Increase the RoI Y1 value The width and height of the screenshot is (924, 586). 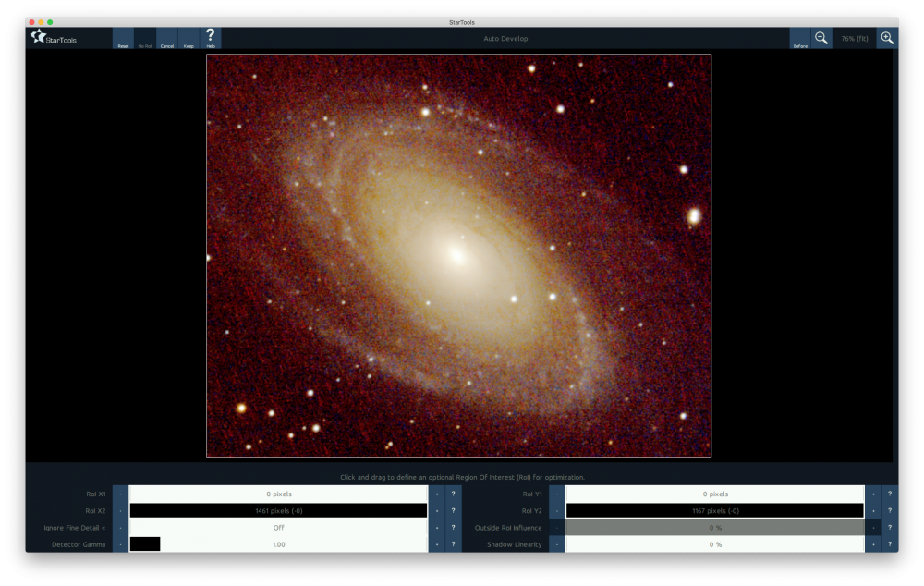coord(872,494)
